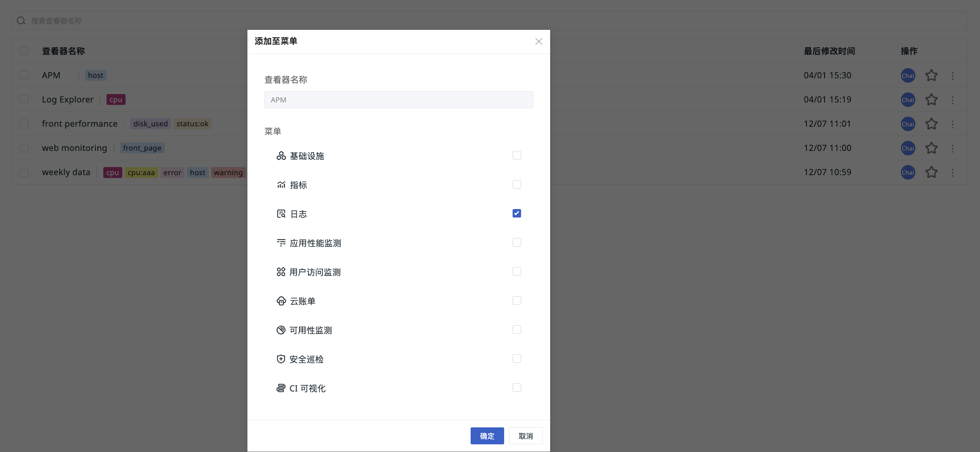Open the weekly data viewer name
This screenshot has height=452, width=980.
pyautogui.click(x=66, y=172)
